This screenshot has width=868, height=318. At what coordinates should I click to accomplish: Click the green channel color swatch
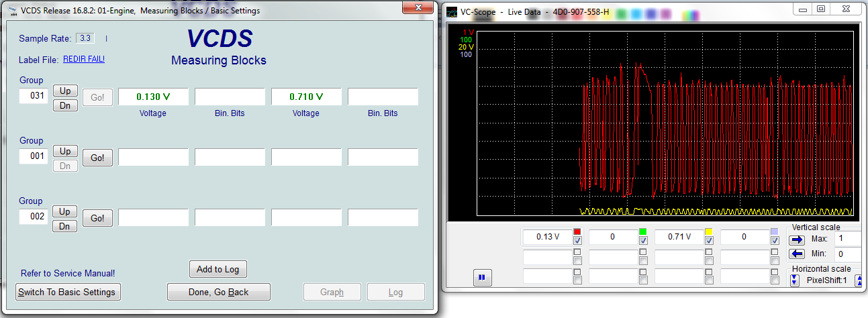pos(643,231)
